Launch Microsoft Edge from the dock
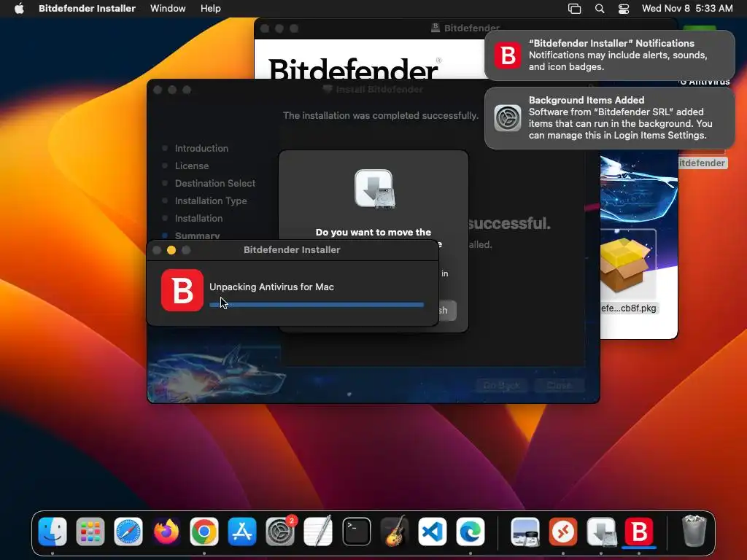This screenshot has height=560, width=747. (471, 532)
